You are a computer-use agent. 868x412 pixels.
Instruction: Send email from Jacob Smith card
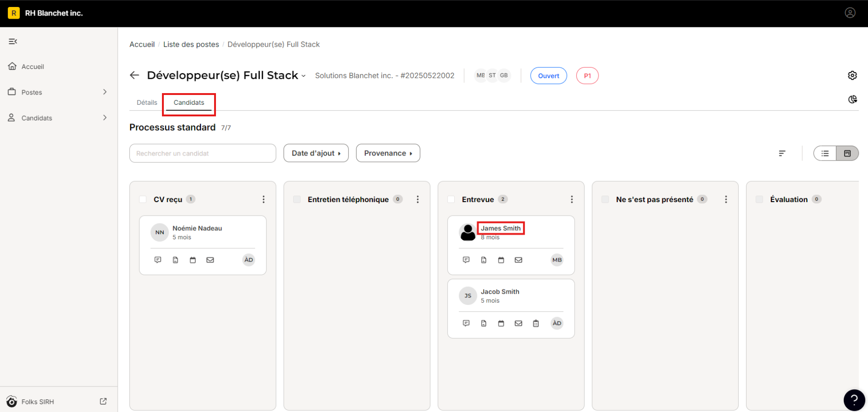518,323
